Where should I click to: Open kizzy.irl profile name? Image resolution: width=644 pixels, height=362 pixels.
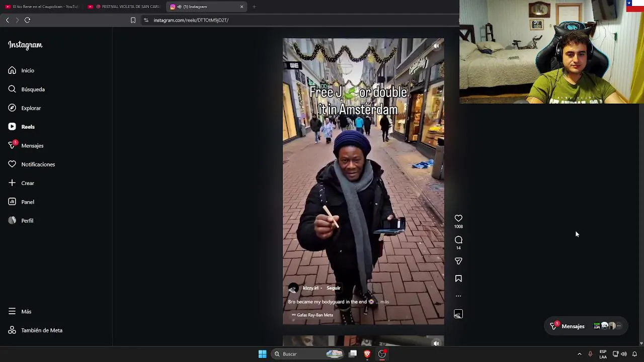[x=310, y=288]
